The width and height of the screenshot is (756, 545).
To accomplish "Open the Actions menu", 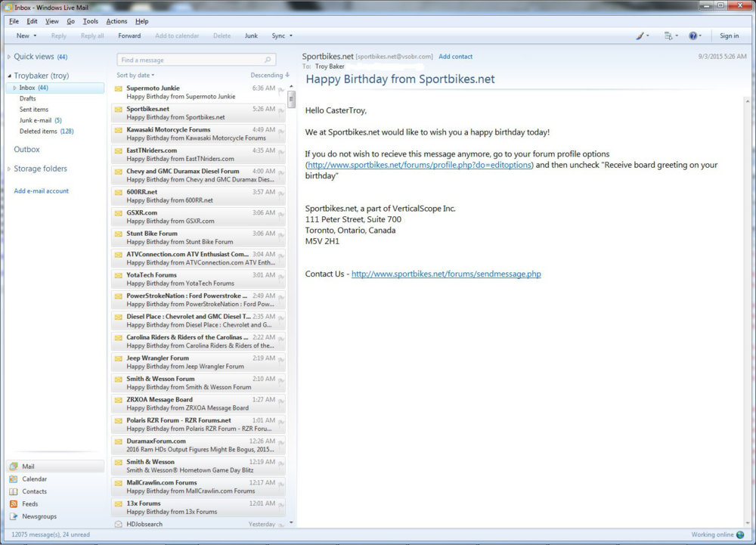I will point(116,21).
